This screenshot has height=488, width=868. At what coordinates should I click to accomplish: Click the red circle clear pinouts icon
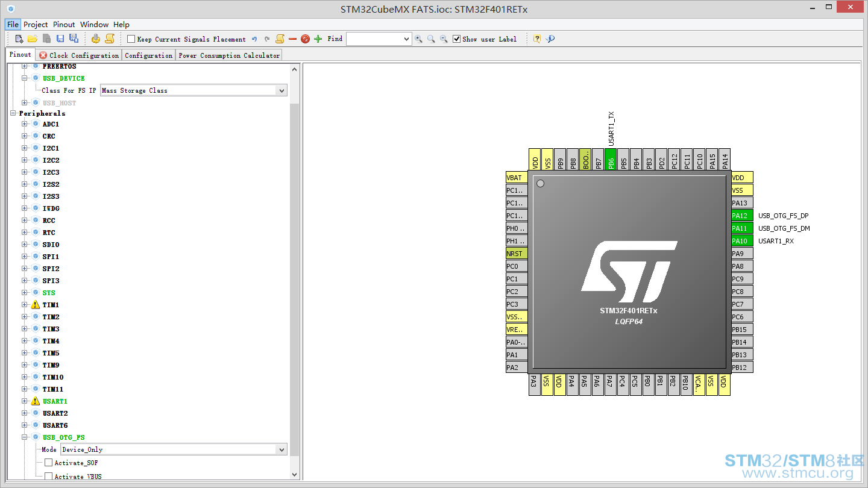[x=305, y=39]
